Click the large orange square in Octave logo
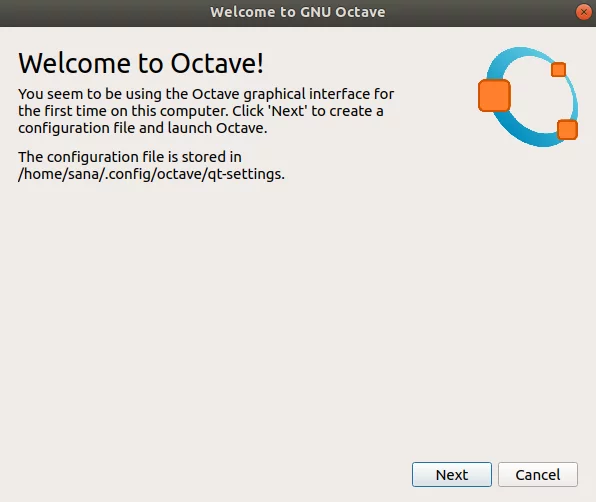Image resolution: width=596 pixels, height=502 pixels. [x=494, y=95]
